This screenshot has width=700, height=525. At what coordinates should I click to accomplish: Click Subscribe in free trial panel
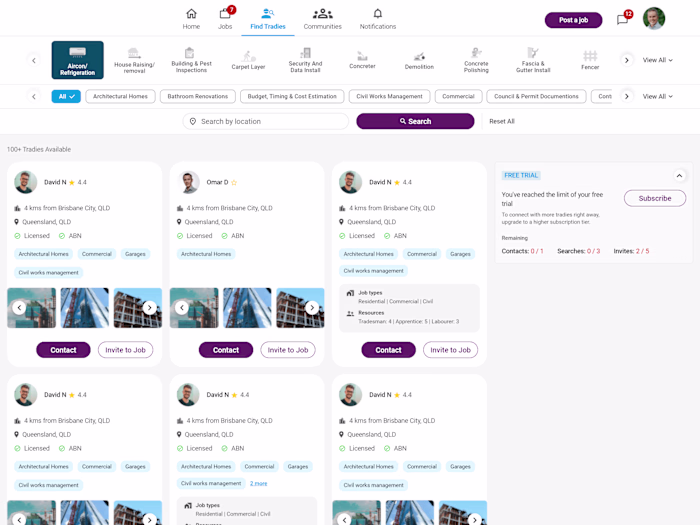[654, 198]
